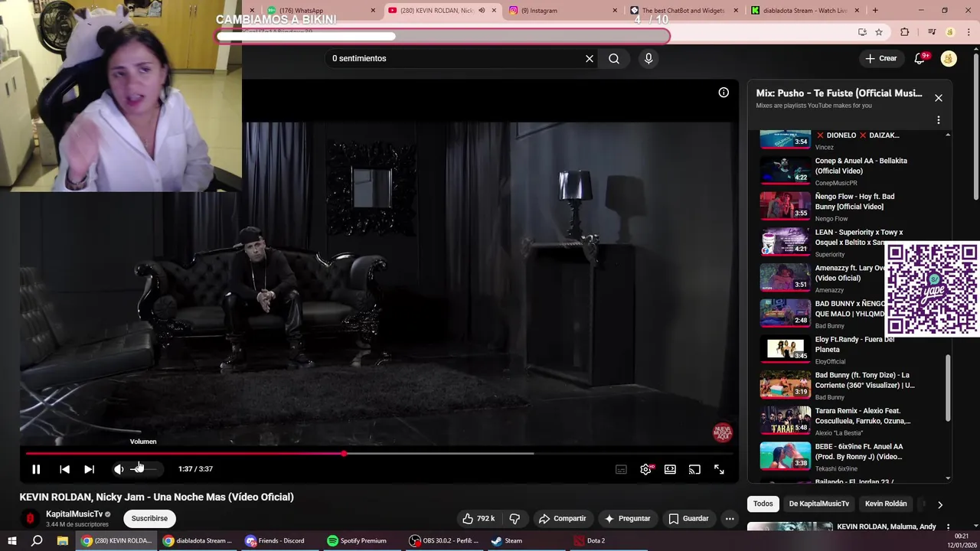Install app icon in address bar

[x=862, y=32]
